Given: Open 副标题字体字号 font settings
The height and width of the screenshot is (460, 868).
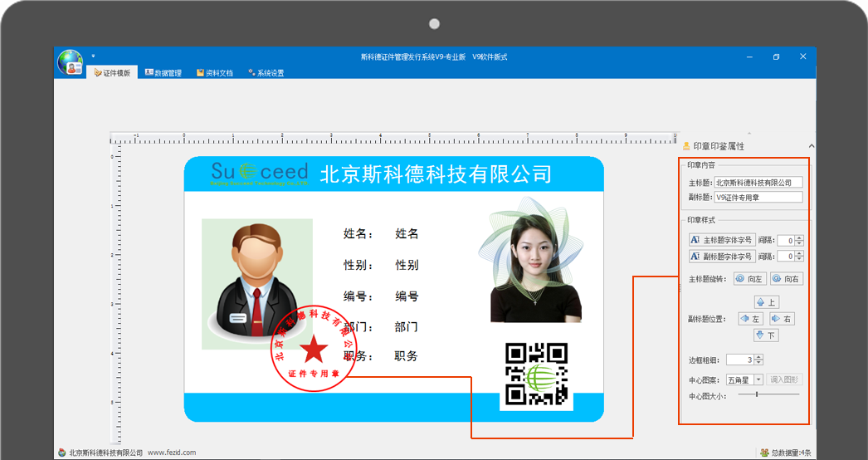Looking at the screenshot, I should pyautogui.click(x=722, y=256).
